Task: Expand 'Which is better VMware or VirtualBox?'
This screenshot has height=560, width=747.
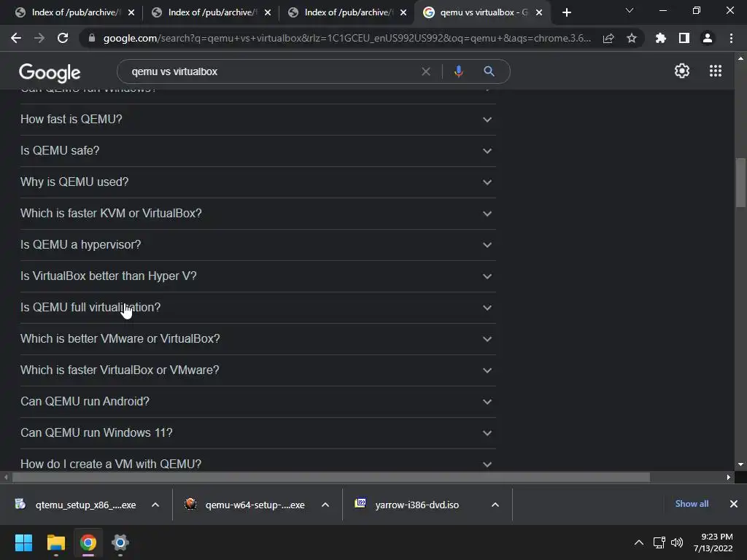Action: (258, 340)
